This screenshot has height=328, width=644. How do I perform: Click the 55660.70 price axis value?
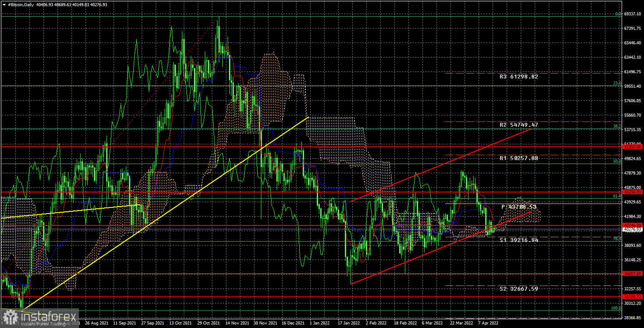(633, 115)
